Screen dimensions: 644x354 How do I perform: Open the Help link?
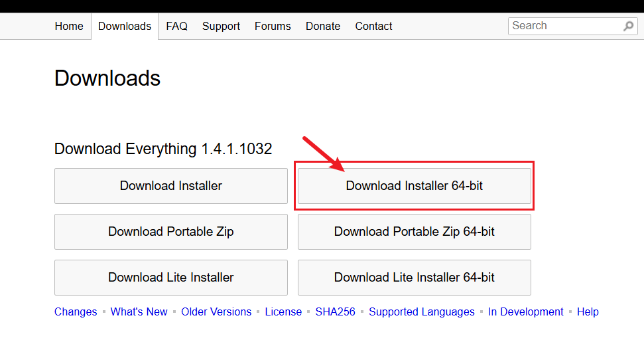click(588, 311)
